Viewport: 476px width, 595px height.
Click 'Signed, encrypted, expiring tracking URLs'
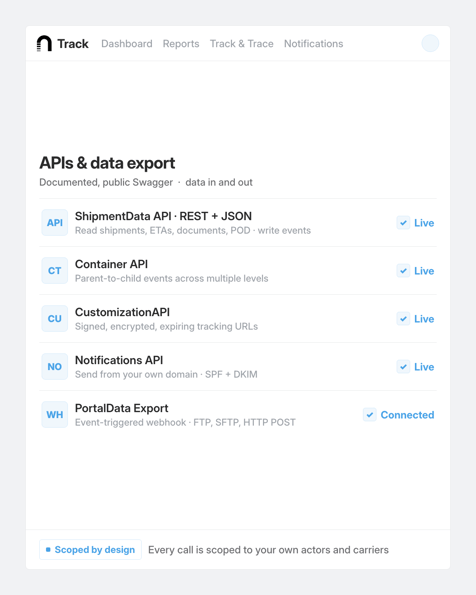[x=166, y=327]
